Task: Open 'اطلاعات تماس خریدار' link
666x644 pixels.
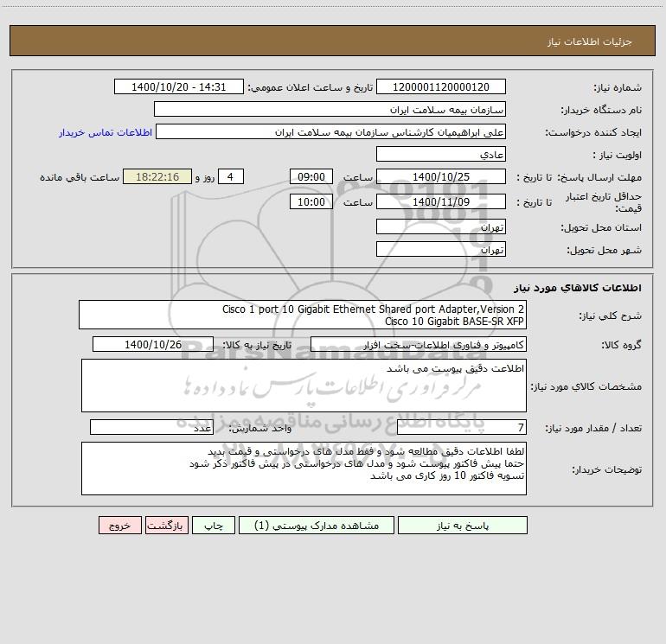Action: 106,132
